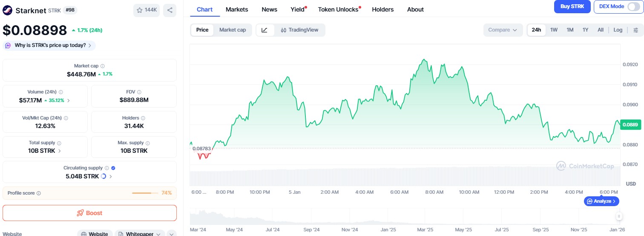This screenshot has height=236, width=644.
Task: Click Buy STRK button
Action: (572, 6)
